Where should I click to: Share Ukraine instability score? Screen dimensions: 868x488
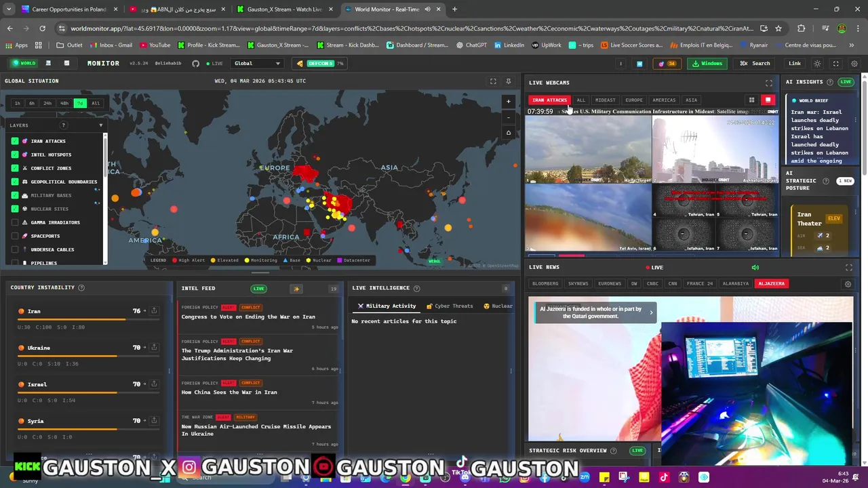(x=154, y=348)
